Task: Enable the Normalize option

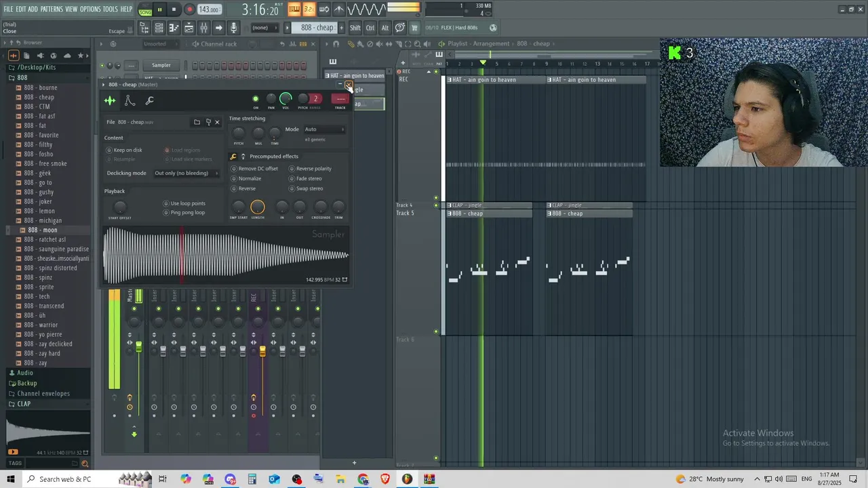Action: (246, 179)
